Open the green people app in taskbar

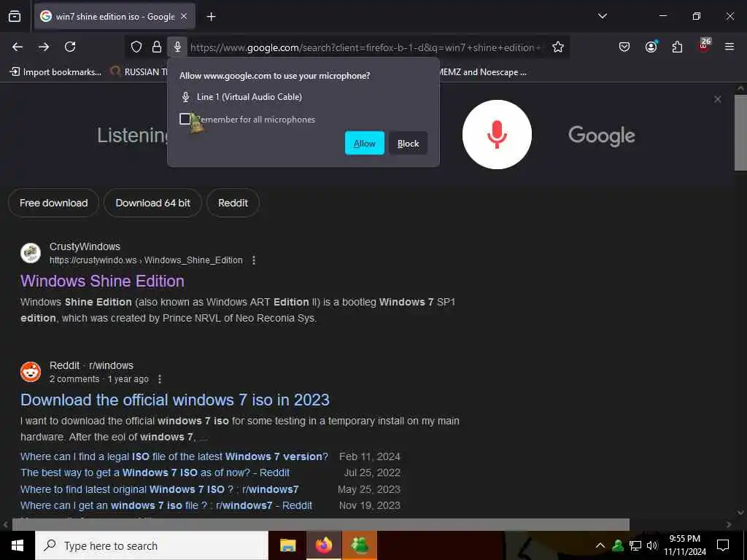(360, 545)
